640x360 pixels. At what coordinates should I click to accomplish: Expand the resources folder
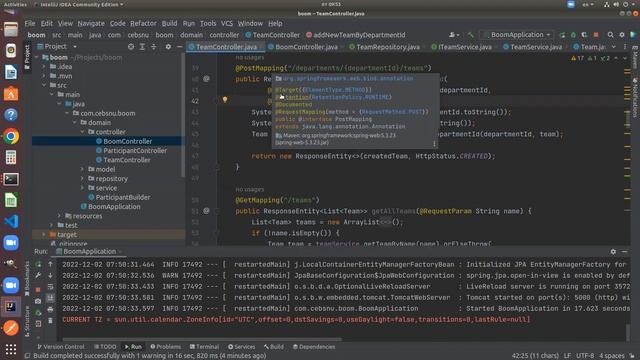click(x=59, y=216)
